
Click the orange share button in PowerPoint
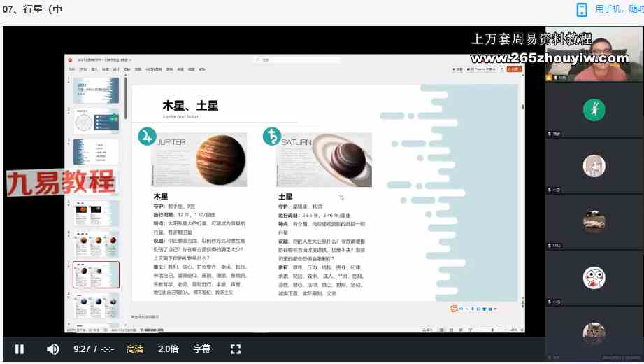pos(515,69)
